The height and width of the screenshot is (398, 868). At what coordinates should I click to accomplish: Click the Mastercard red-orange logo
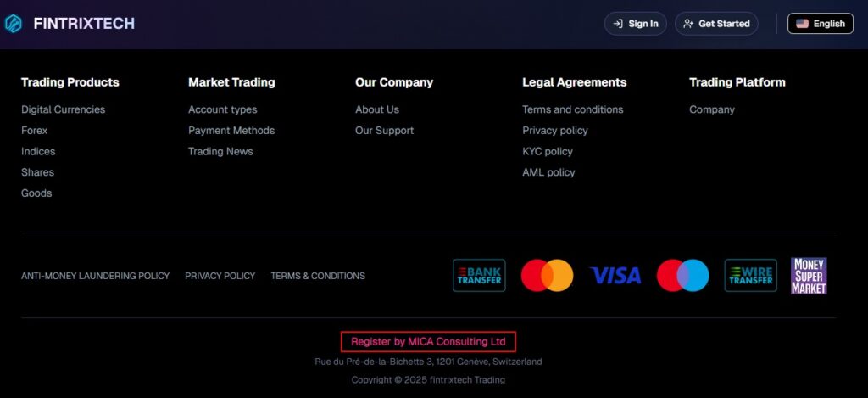547,276
